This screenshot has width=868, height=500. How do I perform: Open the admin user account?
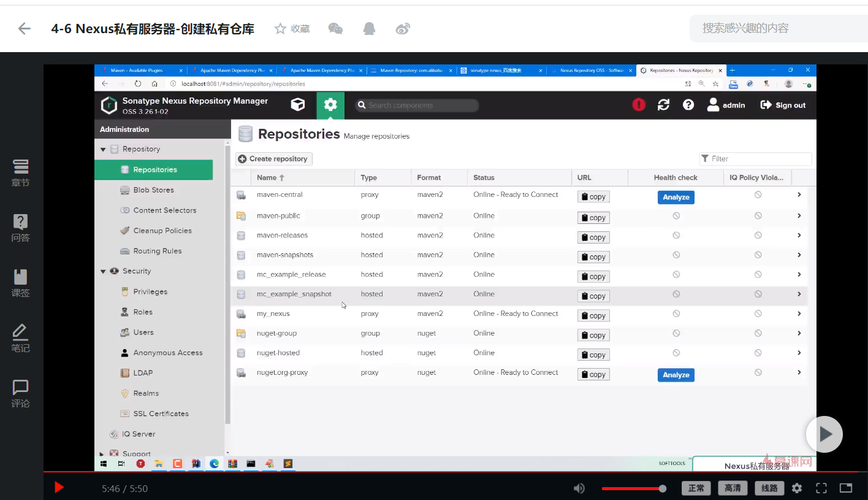tap(726, 105)
